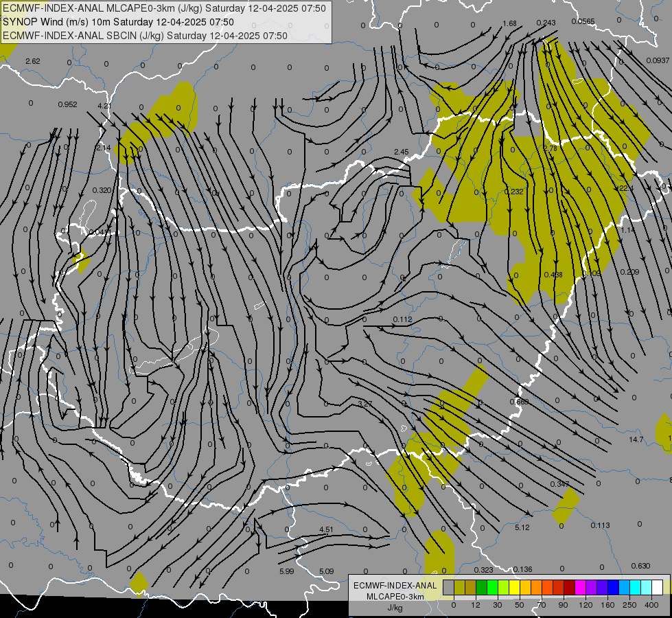Click the '4.21' map value

104,106
